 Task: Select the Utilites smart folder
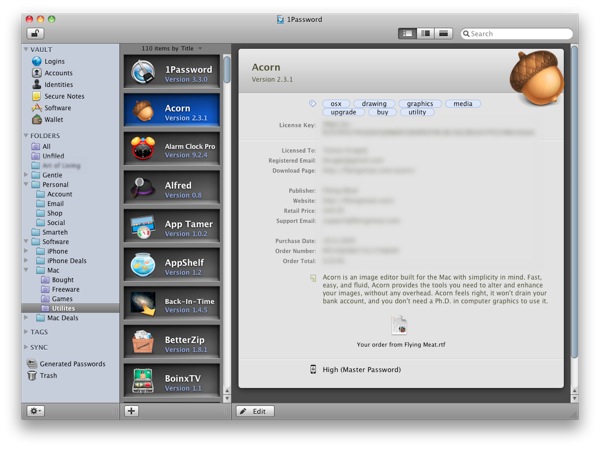click(70, 308)
